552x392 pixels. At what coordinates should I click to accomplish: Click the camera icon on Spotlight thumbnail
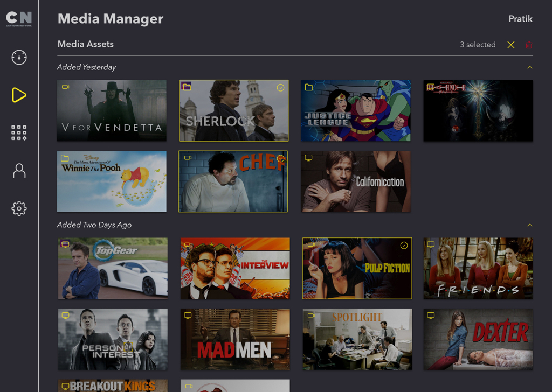tap(311, 316)
